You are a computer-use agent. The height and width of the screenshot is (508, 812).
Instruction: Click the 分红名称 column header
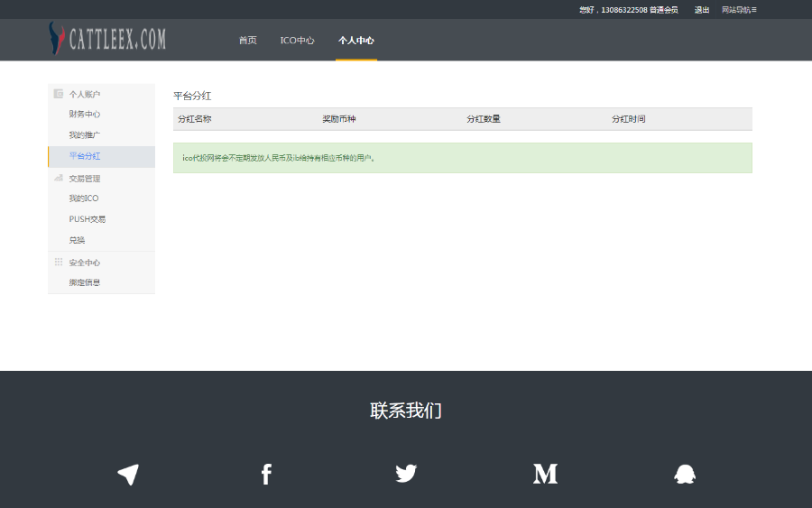pos(195,119)
